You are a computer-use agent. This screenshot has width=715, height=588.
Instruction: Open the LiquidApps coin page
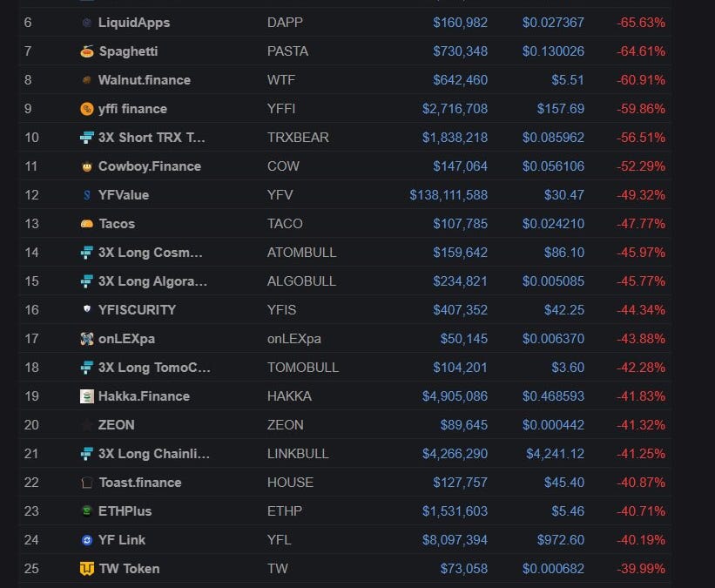pos(134,23)
